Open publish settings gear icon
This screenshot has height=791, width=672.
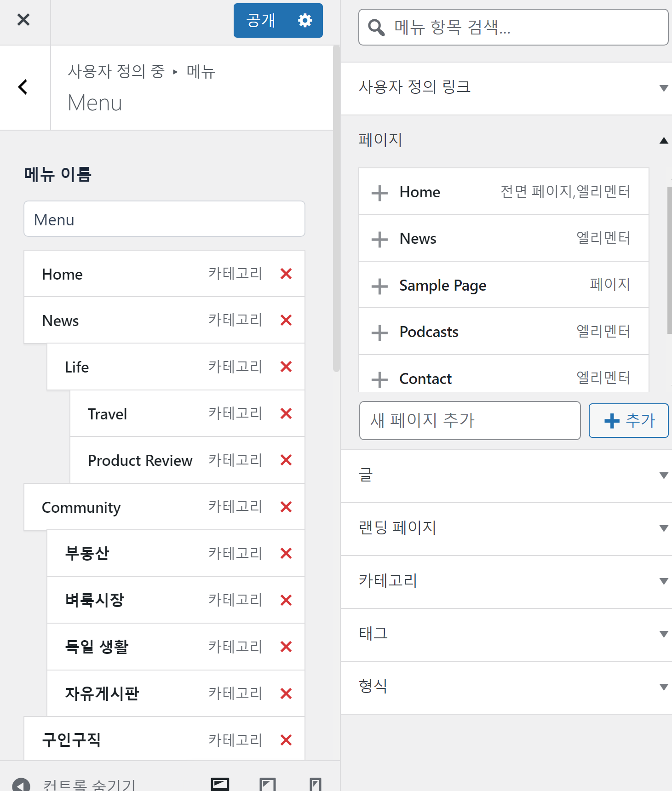305,20
